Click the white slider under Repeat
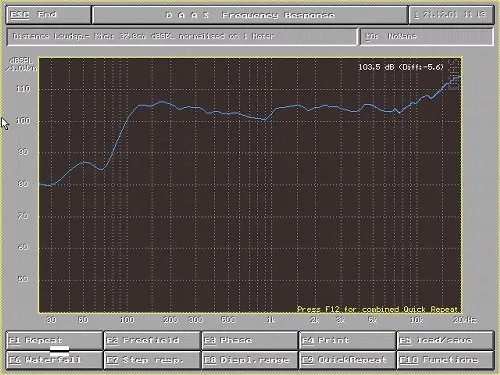500x375 pixels. pos(60,351)
